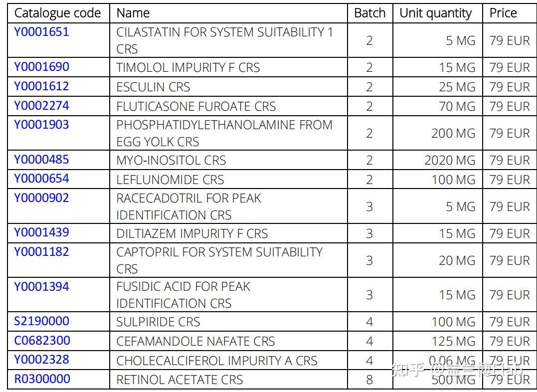Click the Y0001690 catalogue link

tap(41, 67)
